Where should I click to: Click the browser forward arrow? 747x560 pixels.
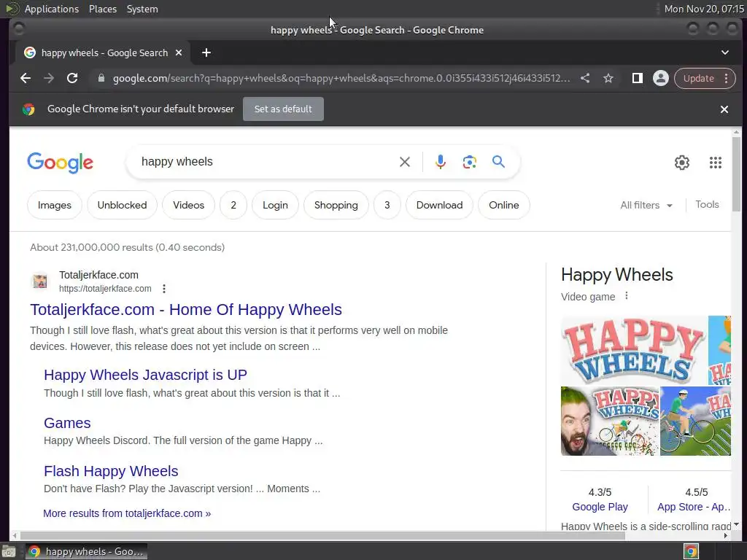coord(49,79)
